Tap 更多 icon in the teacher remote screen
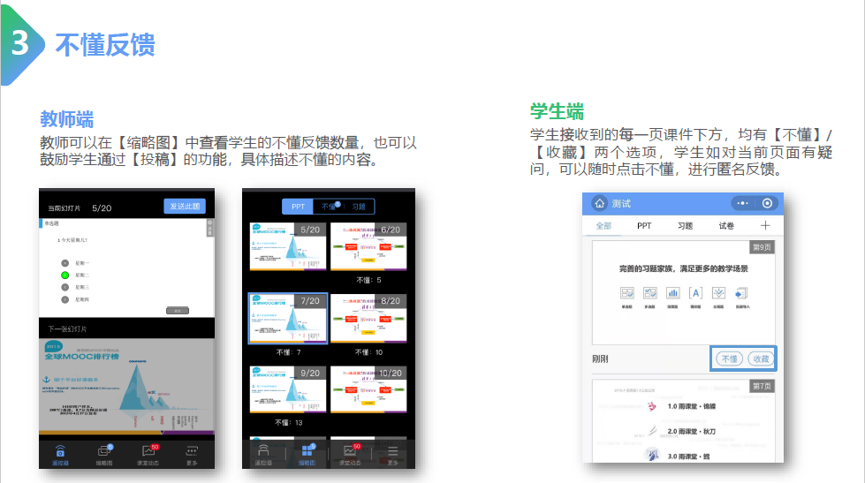Image resolution: width=865 pixels, height=483 pixels. point(192,451)
